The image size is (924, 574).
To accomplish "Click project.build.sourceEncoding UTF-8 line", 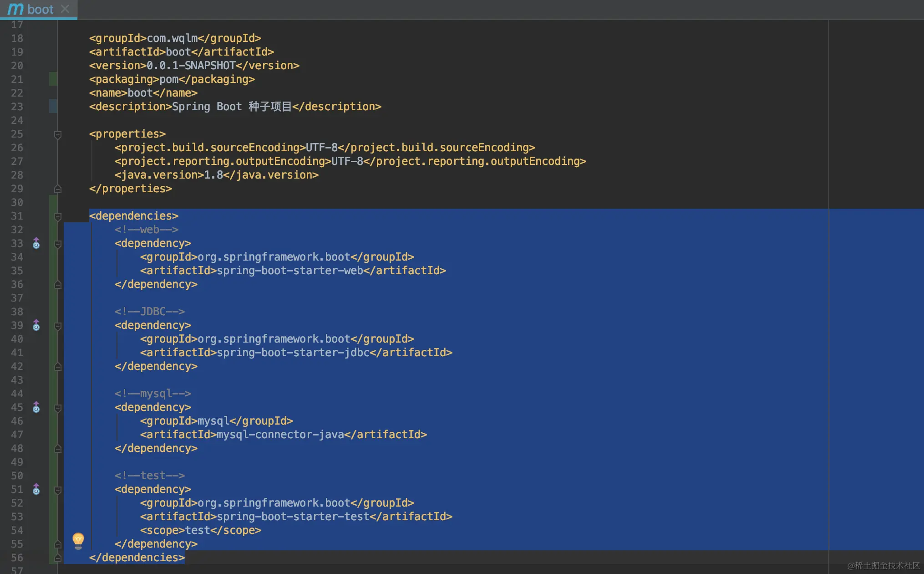I will tap(325, 148).
